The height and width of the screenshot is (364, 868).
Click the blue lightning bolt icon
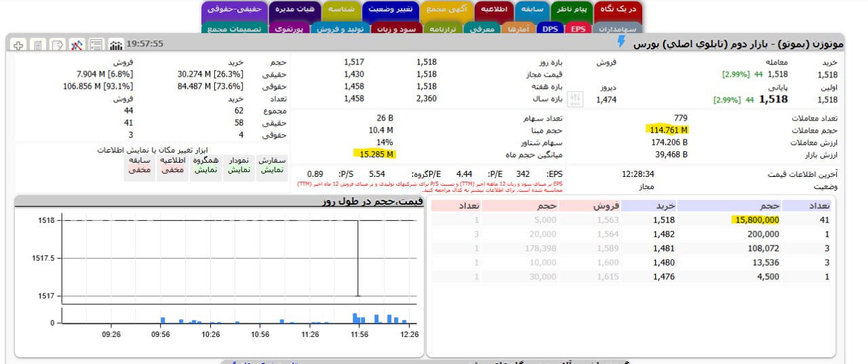pyautogui.click(x=621, y=42)
